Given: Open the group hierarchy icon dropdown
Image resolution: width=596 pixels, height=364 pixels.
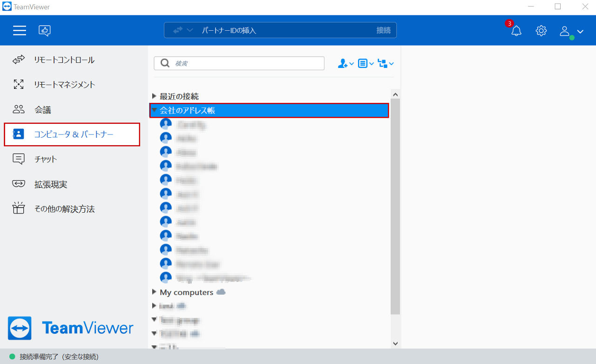Looking at the screenshot, I should [386, 64].
